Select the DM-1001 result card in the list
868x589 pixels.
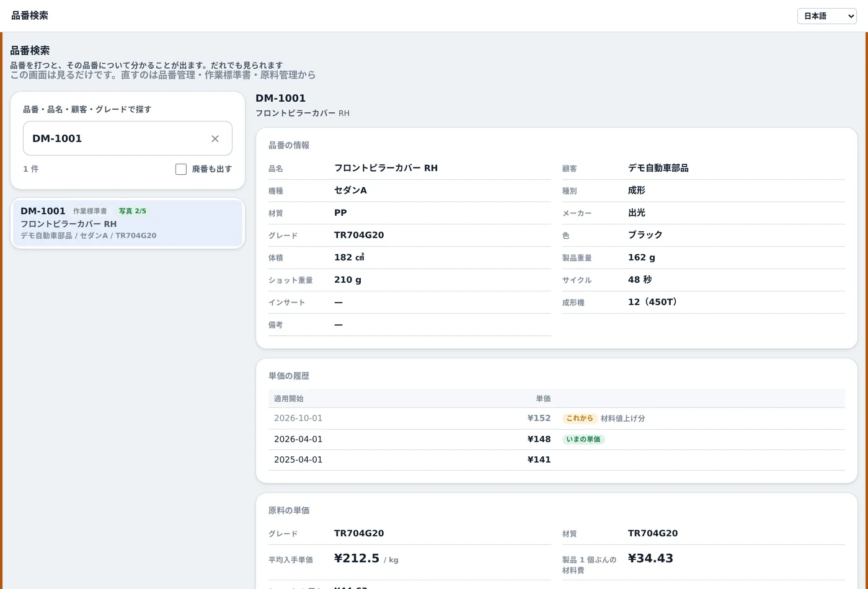tap(128, 223)
